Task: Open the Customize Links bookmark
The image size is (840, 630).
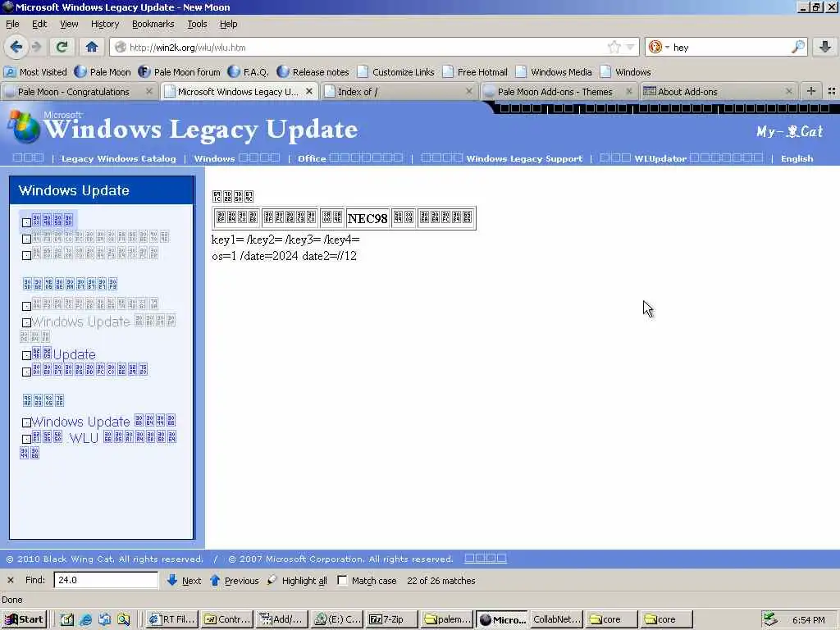Action: pyautogui.click(x=396, y=72)
